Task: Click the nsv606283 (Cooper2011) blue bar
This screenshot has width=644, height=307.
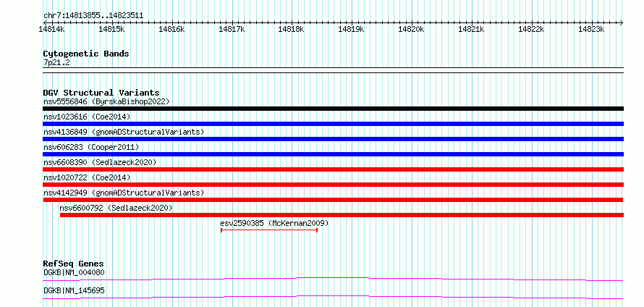Action: coord(333,154)
